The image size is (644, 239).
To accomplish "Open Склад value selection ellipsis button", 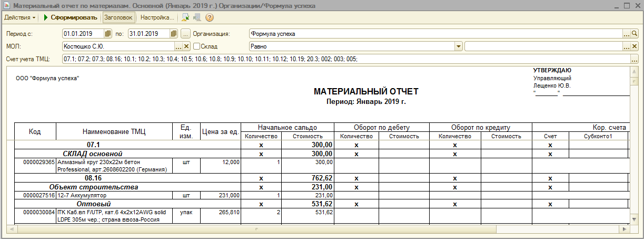I will pyautogui.click(x=626, y=46).
